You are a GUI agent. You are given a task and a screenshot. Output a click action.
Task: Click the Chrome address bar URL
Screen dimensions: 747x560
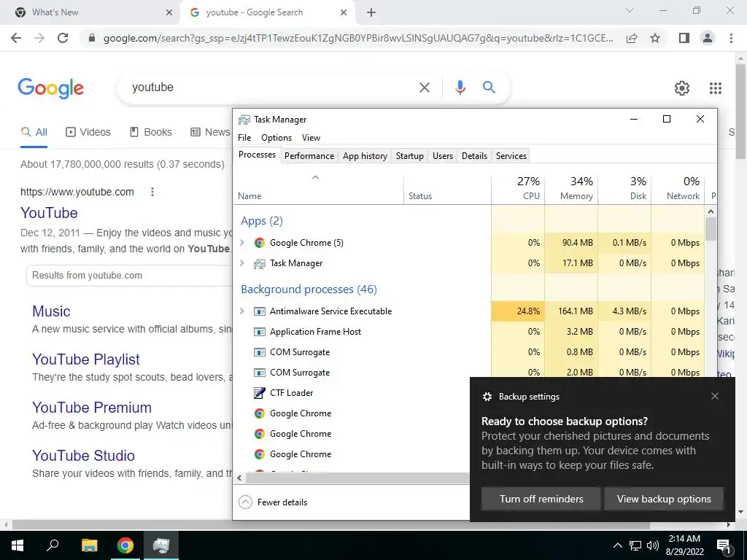click(x=358, y=38)
